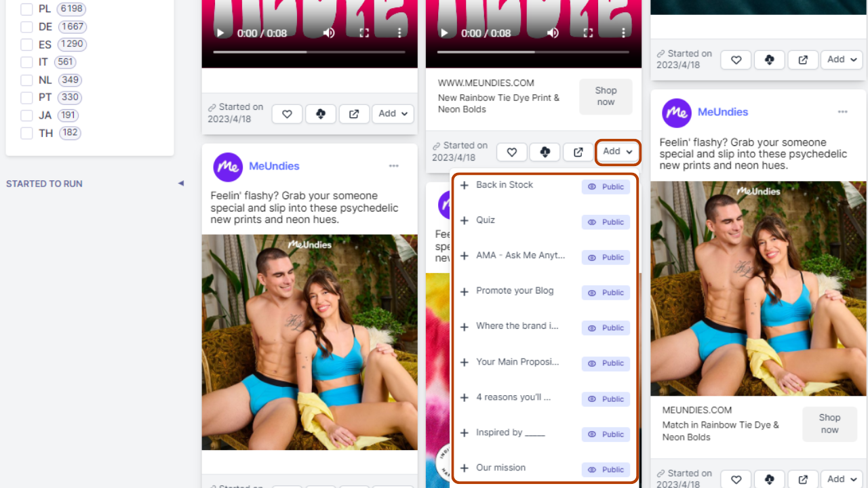The height and width of the screenshot is (488, 868).
Task: Download the New Rainbow Tie Dye ad via cloud icon
Action: tap(545, 152)
